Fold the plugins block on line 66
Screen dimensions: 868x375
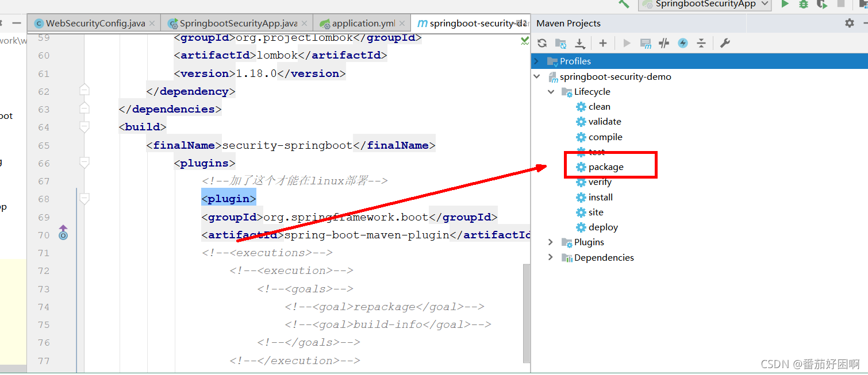(x=85, y=163)
